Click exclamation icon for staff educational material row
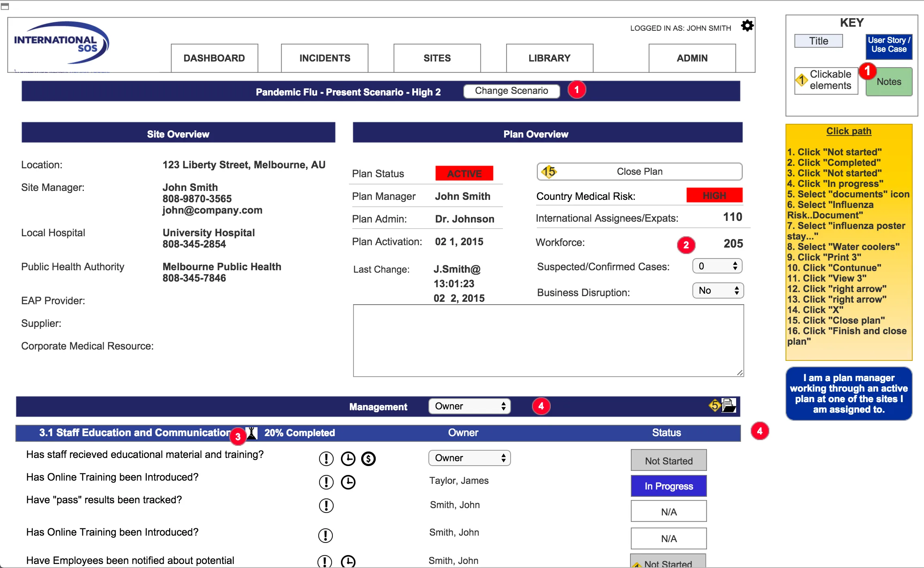The image size is (924, 568). [326, 459]
